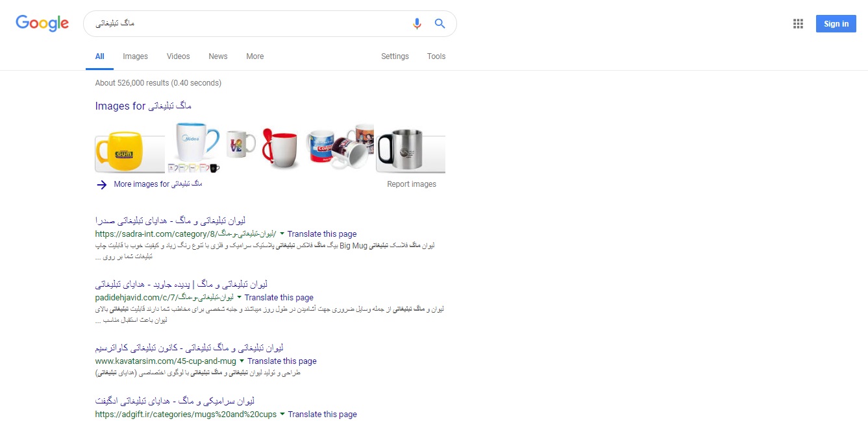
Task: Open the Google apps grid icon
Action: click(798, 24)
